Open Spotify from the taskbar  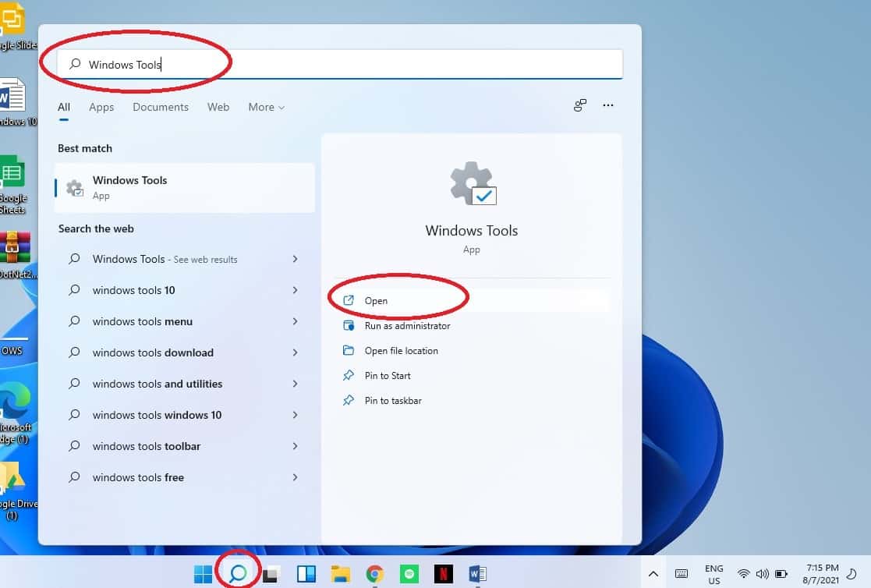[409, 572]
